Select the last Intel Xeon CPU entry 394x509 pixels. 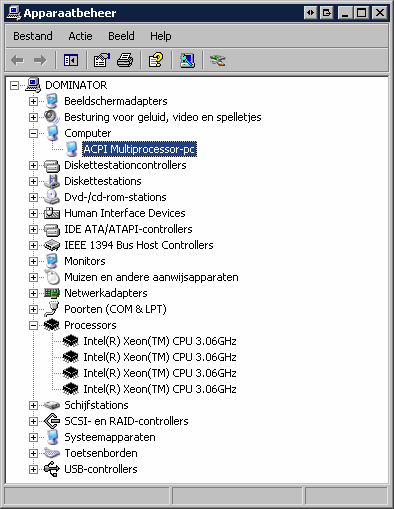pyautogui.click(x=160, y=389)
